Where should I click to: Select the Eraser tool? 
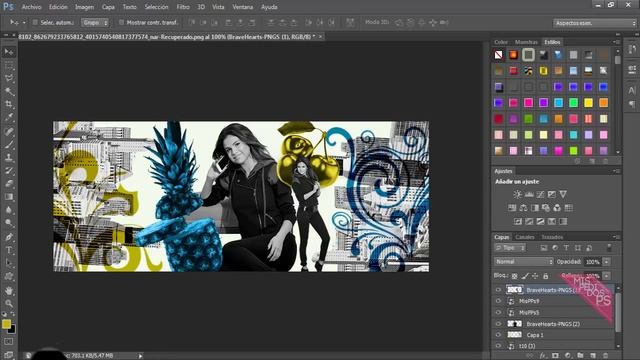[9, 184]
